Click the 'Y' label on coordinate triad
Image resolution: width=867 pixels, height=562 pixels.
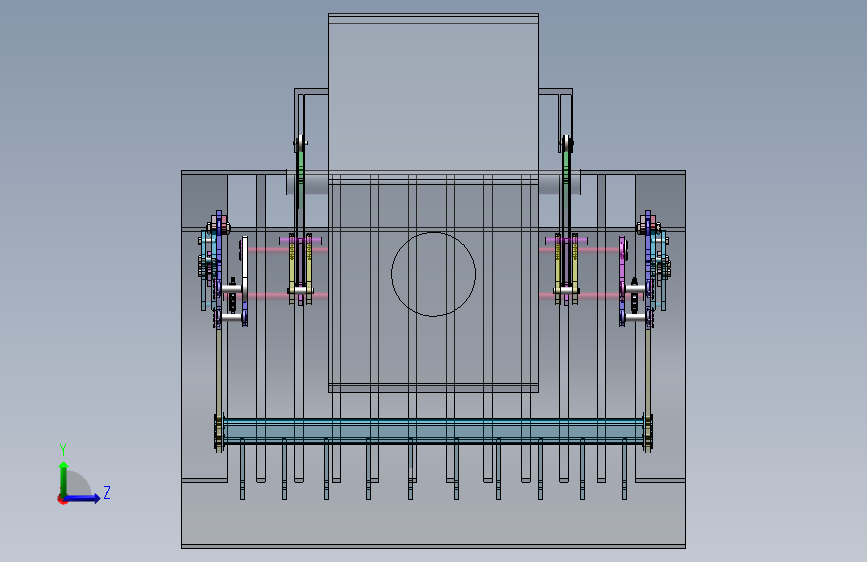pos(63,449)
